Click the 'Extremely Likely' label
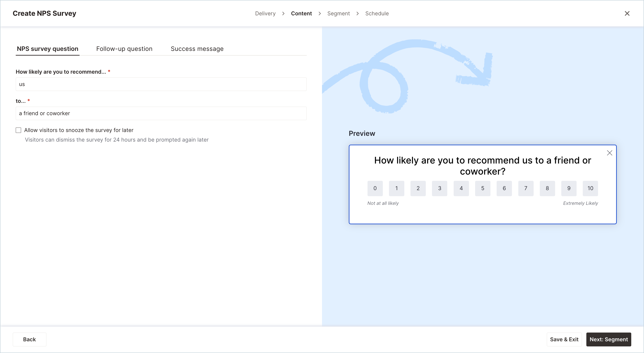This screenshot has height=353, width=644. (x=580, y=203)
